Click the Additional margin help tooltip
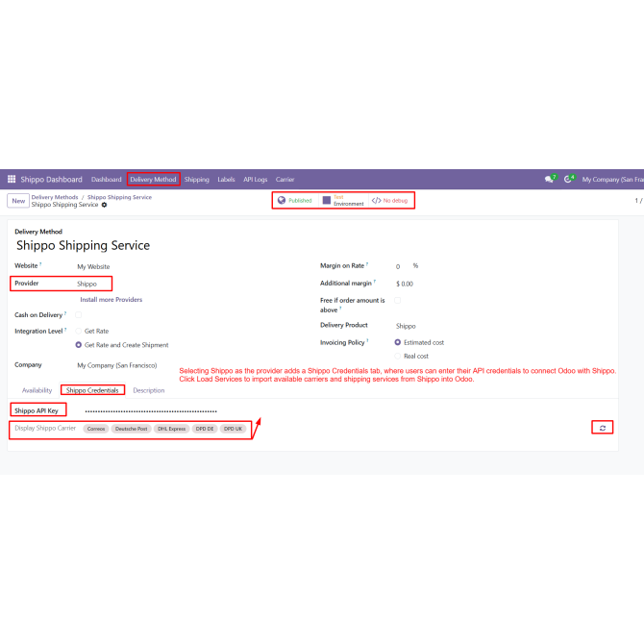Viewport: 644px width, 644px height. pos(375,282)
